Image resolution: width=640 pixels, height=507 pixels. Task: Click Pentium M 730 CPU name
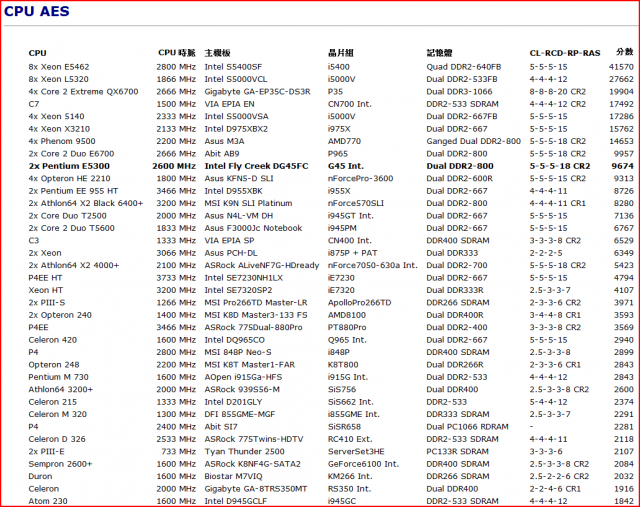click(x=58, y=377)
